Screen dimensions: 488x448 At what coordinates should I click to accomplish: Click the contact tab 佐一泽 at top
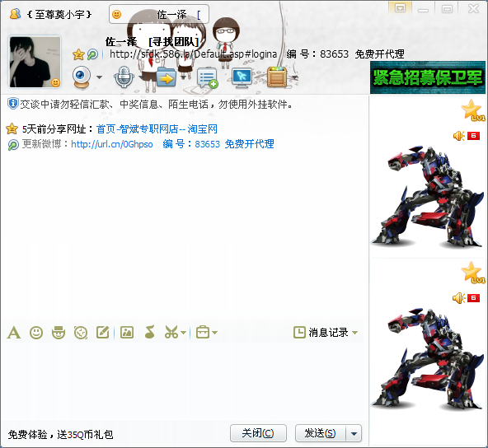pos(159,14)
